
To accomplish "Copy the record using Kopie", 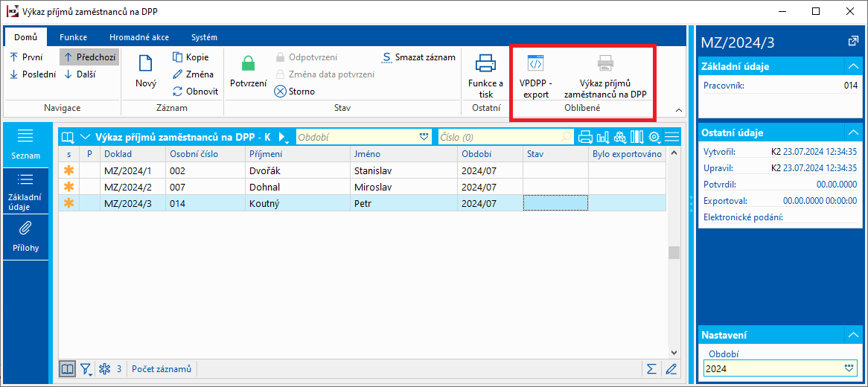I will pos(191,57).
